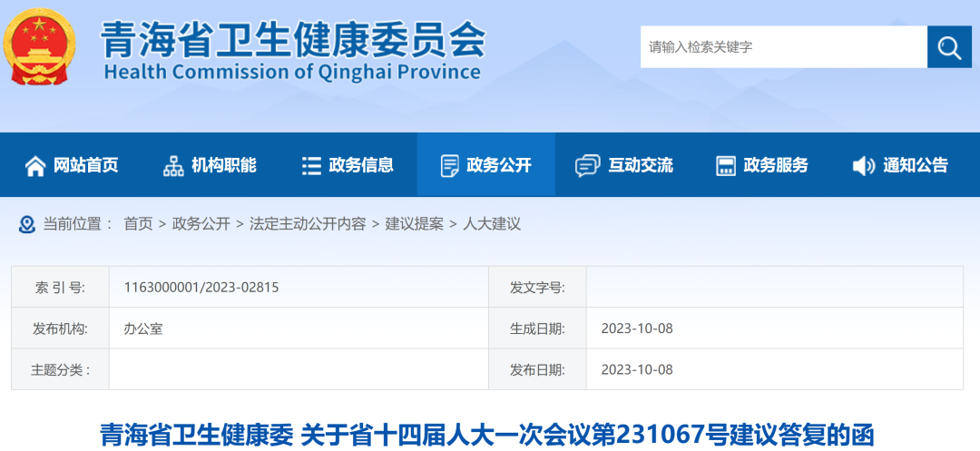The height and width of the screenshot is (451, 980).
Task: Click index number 1163000001/2023-02815
Action: [201, 288]
